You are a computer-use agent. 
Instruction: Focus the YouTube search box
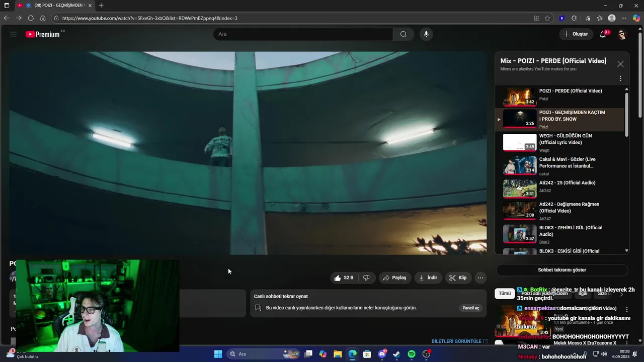click(x=303, y=34)
